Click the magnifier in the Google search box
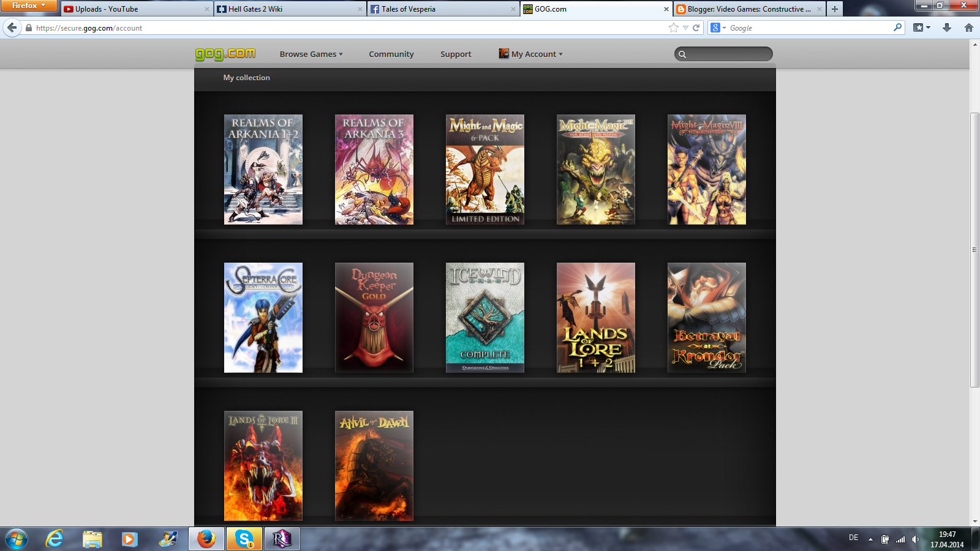The width and height of the screenshot is (980, 551). click(897, 28)
